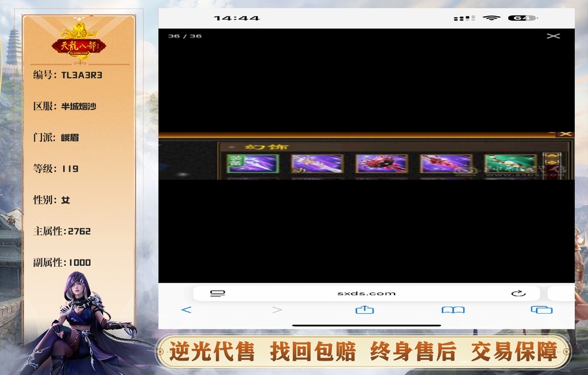Select the fourth red sword skin icon
This screenshot has width=588, height=375.
pyautogui.click(x=446, y=164)
